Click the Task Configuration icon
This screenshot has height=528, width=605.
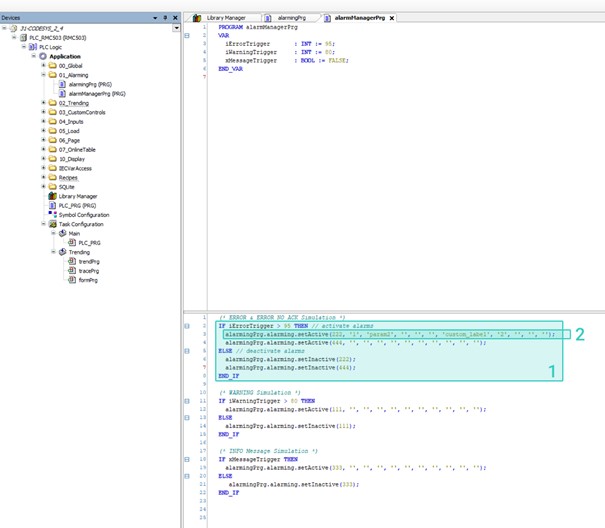coord(52,224)
